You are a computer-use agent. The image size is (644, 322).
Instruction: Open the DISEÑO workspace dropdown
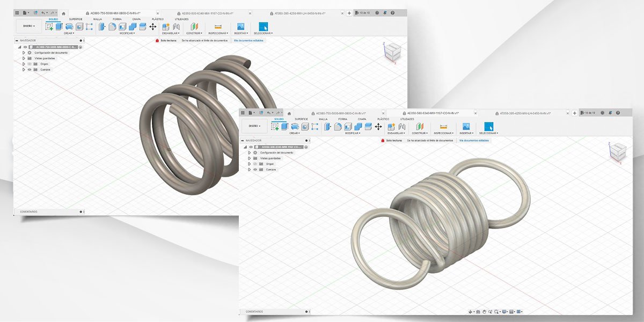coord(254,126)
